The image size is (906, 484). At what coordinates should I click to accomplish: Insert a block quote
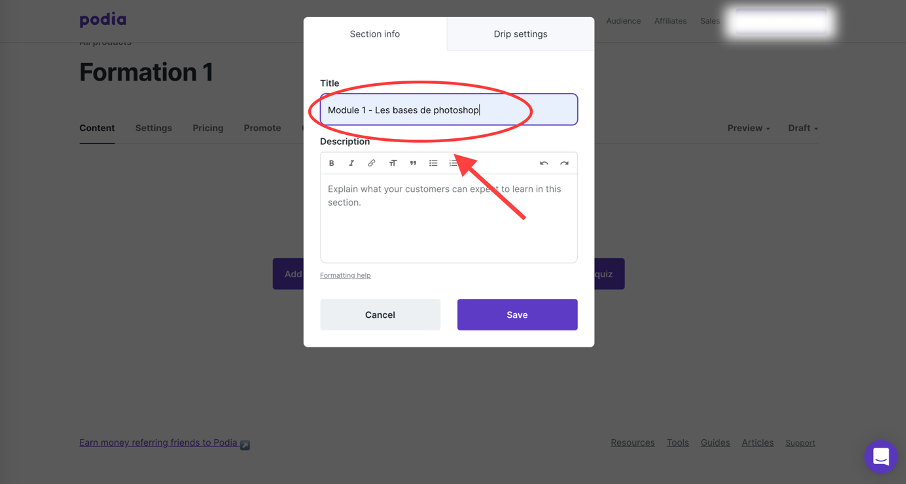[x=413, y=163]
